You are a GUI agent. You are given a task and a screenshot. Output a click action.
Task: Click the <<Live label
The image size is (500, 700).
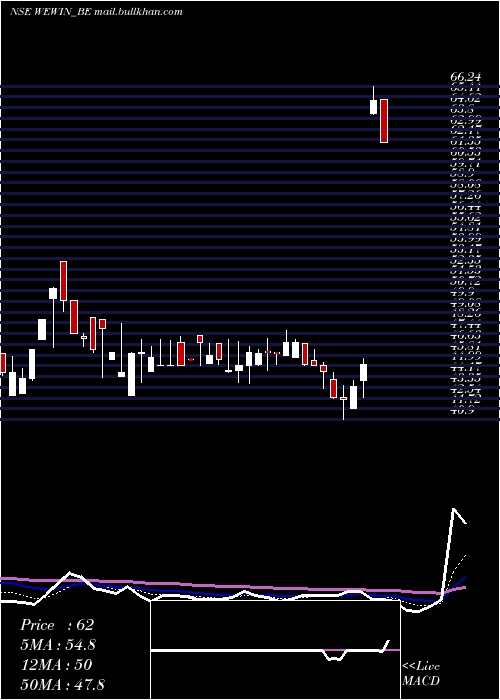click(421, 667)
